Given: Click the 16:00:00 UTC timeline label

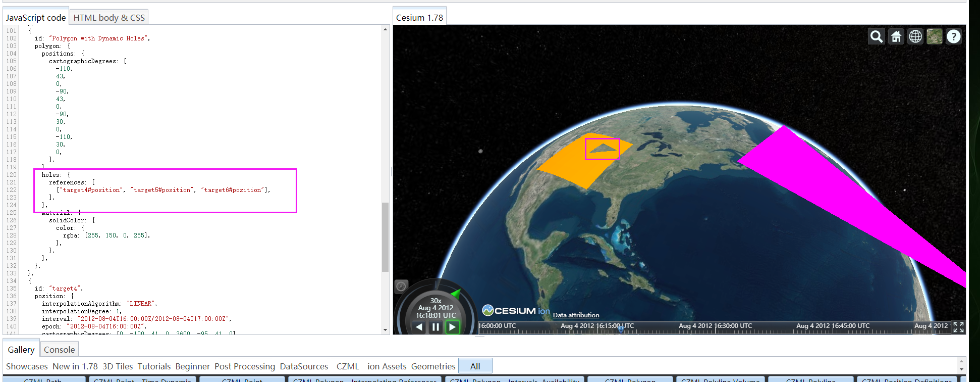Looking at the screenshot, I should pos(497,326).
